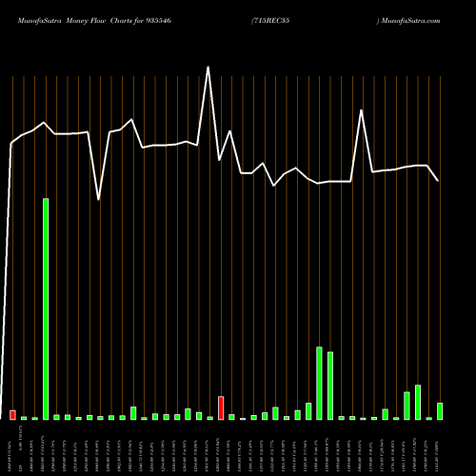Click the "(715REC35" symbol text in header
Image resolution: width=476 pixels, height=476 pixels.
[270, 21]
